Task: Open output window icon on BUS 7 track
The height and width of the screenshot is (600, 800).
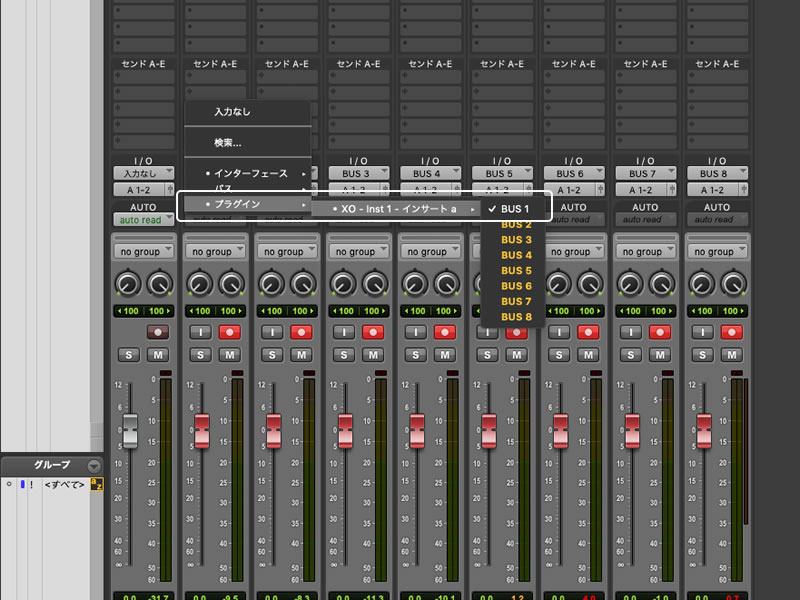Action: pos(672,189)
